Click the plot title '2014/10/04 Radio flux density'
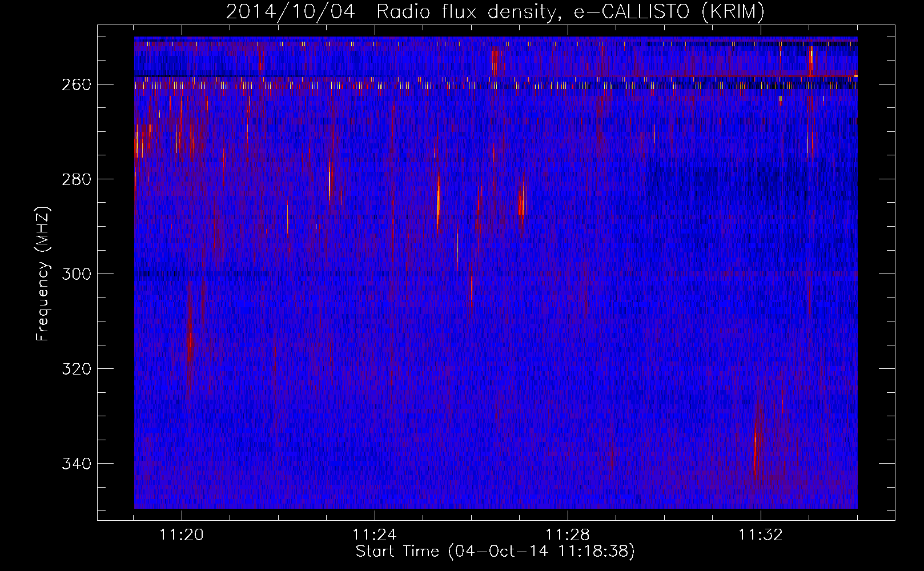924x571 pixels. coord(495,12)
